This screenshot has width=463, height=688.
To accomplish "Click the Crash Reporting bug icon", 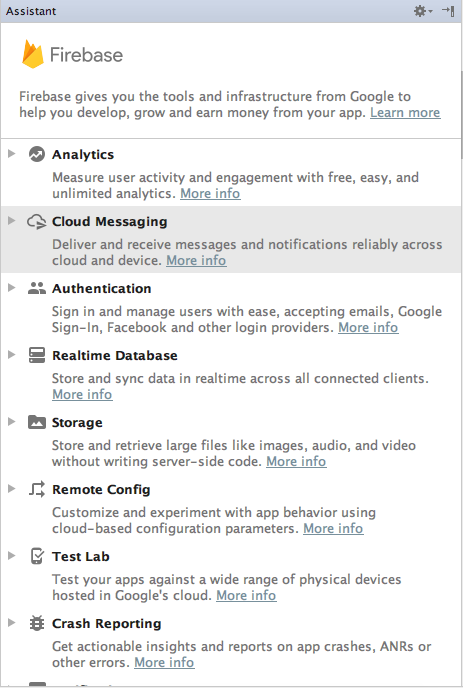I will [x=37, y=624].
